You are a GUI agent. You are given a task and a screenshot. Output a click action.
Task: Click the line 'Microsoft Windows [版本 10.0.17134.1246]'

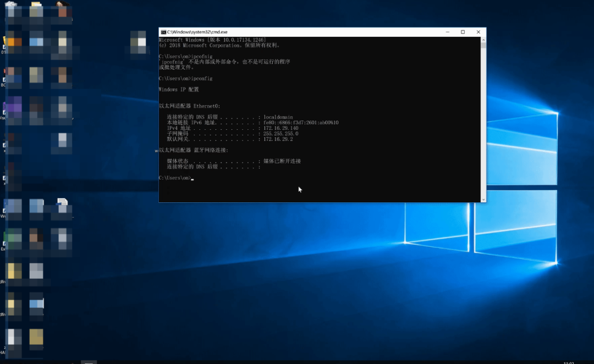pos(212,40)
